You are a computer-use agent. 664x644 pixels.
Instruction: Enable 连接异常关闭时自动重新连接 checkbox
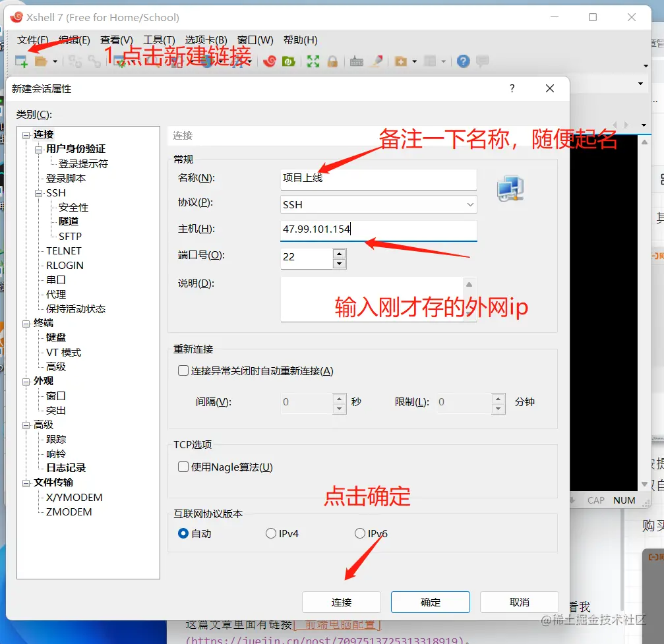click(x=183, y=371)
